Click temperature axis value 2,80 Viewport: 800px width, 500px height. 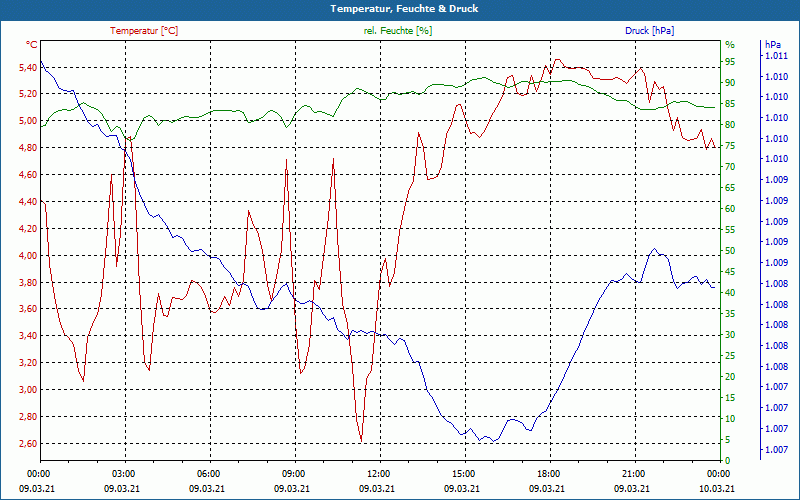(x=28, y=417)
